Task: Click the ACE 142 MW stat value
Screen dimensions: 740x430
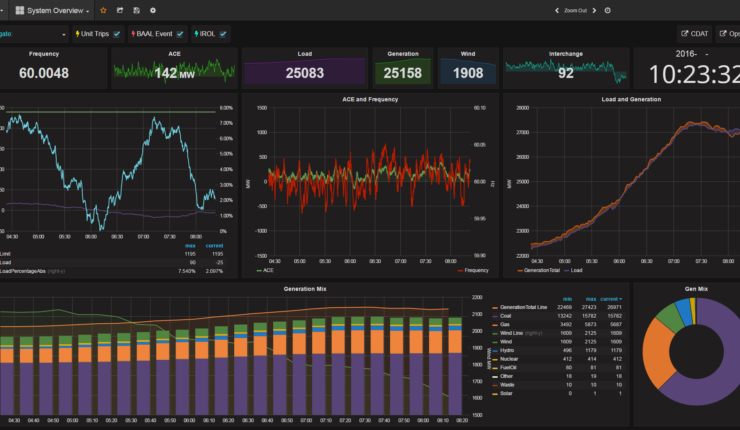Action: coord(174,73)
